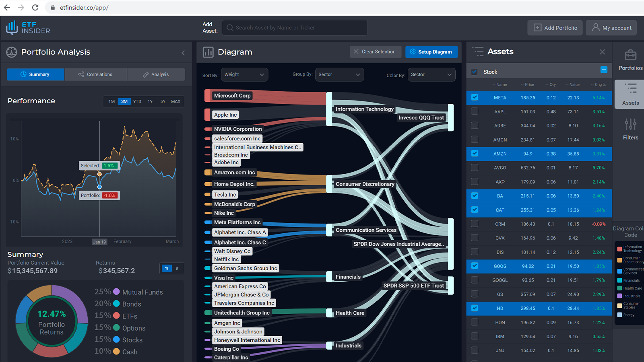Screen dimensions: 644x362
Task: Collapse the Stock group with minus icon
Action: 604,70
